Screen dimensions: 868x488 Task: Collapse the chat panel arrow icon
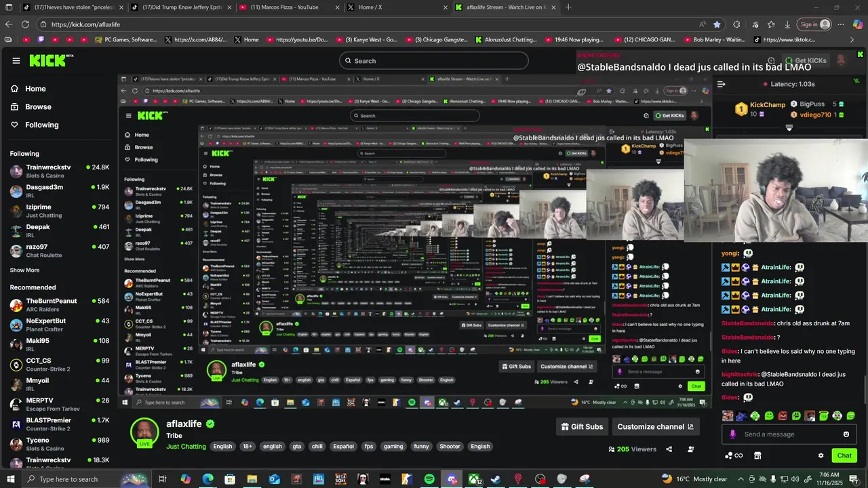pyautogui.click(x=721, y=84)
